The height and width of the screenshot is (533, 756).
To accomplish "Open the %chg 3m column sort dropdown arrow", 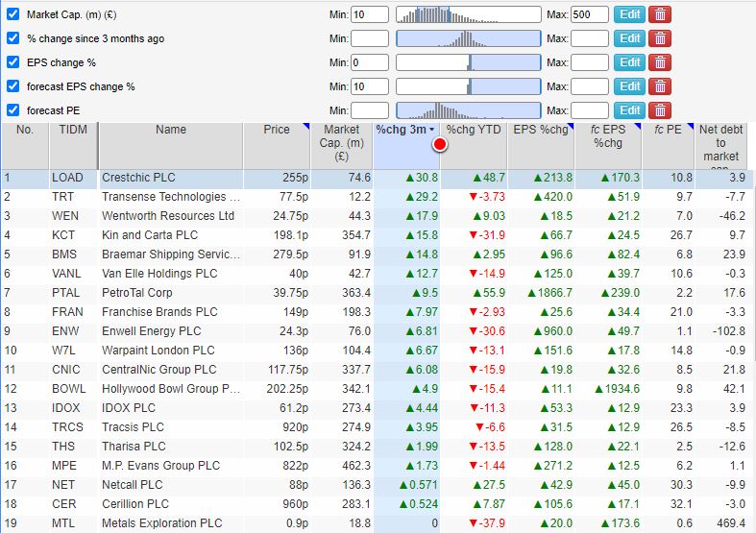I will click(x=432, y=129).
